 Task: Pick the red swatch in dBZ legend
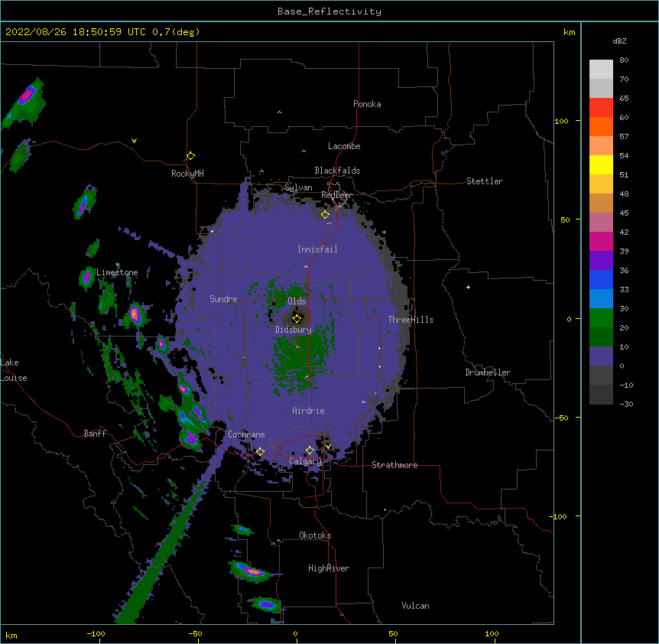[601, 107]
